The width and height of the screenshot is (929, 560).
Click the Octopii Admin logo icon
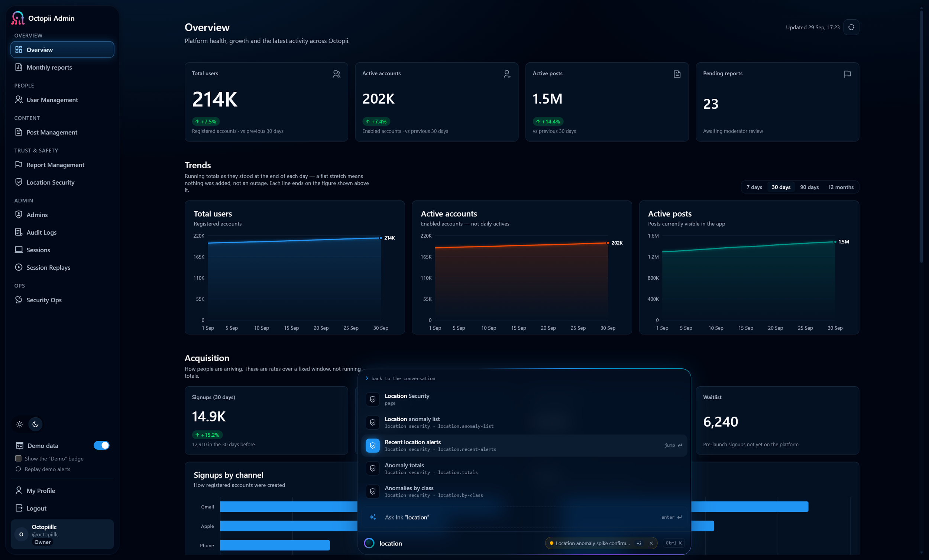pos(18,18)
